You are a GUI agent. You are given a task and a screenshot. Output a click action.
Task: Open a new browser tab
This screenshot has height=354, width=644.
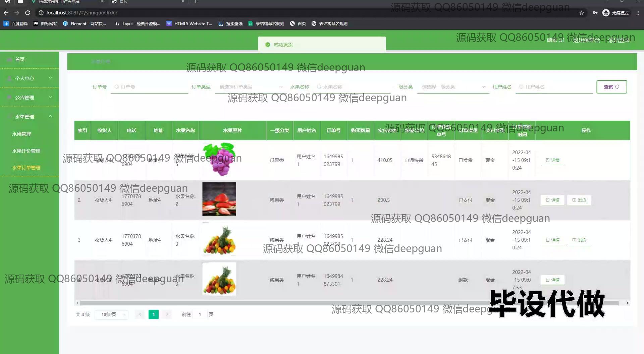196,2
